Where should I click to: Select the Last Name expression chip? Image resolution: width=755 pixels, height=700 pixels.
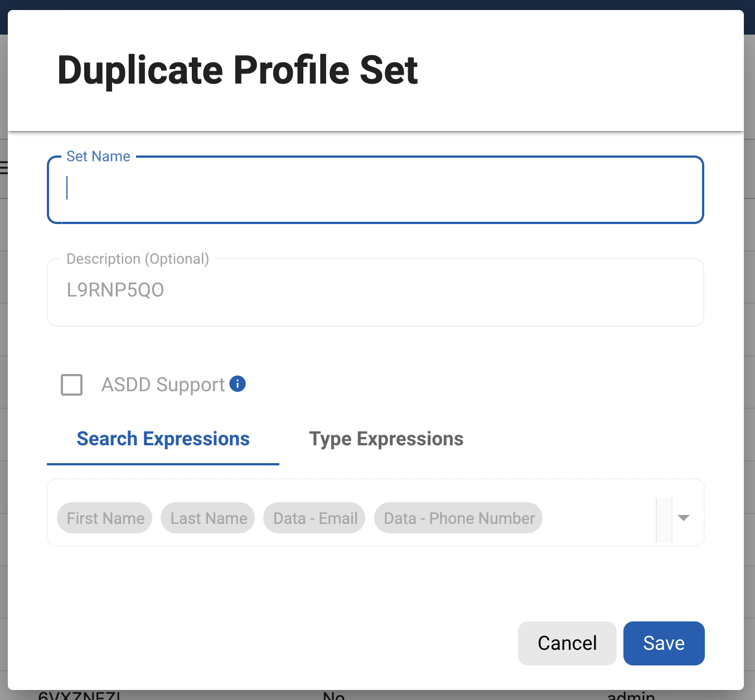[209, 518]
